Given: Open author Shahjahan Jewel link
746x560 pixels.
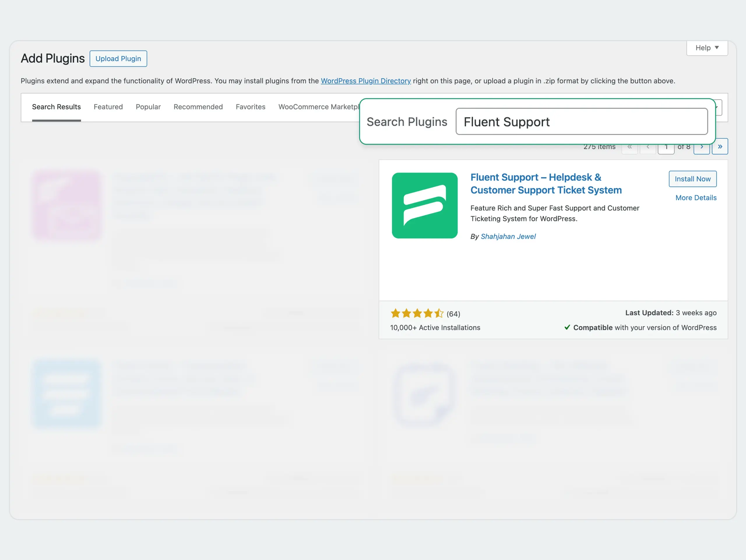Looking at the screenshot, I should [x=508, y=236].
